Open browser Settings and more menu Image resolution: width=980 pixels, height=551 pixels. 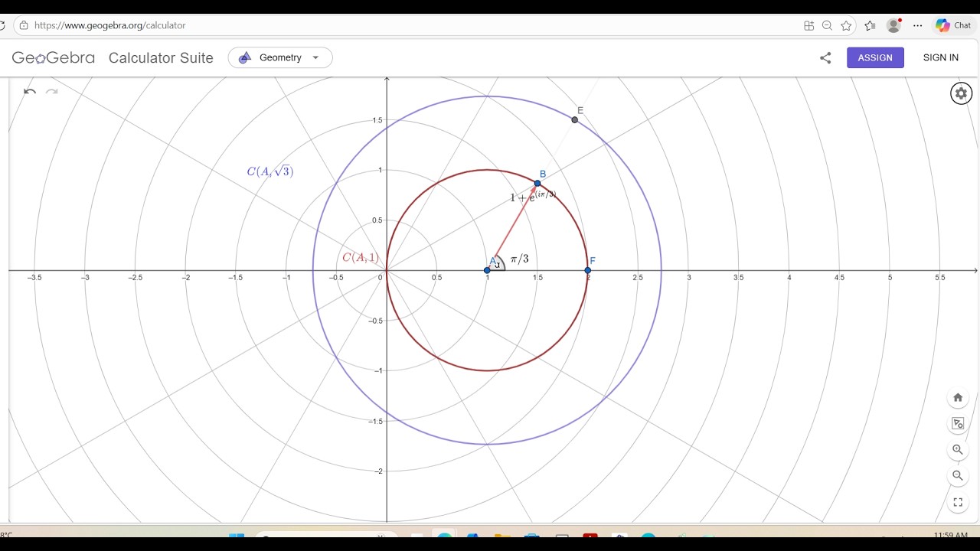pos(918,25)
